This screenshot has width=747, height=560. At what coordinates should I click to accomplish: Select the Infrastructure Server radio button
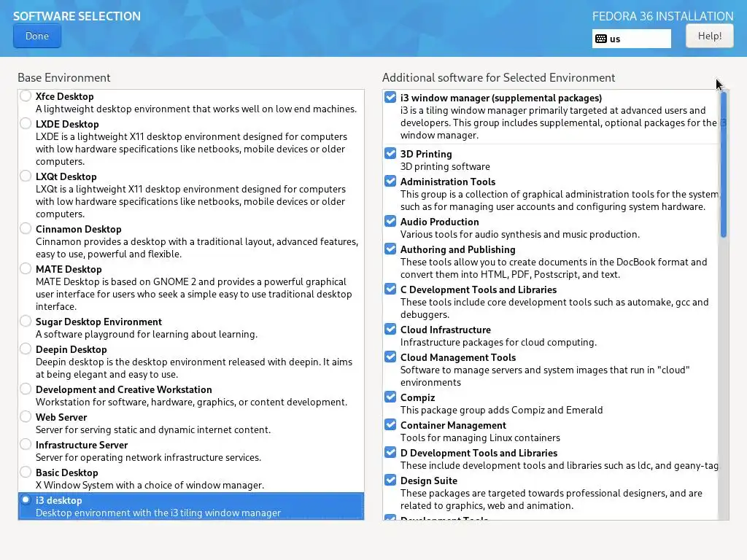26,444
